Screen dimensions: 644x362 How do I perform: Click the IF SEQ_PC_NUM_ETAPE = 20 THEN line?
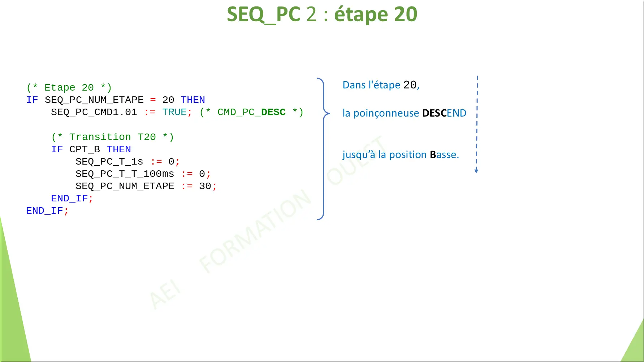click(116, 100)
